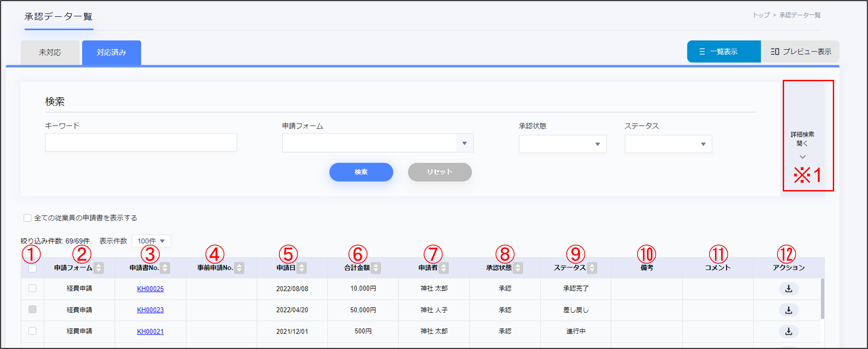Open the 申請フォーム dropdown

coord(378,143)
